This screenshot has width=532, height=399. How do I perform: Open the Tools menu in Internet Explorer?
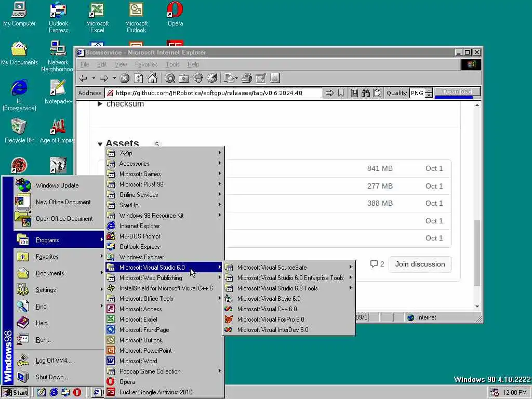pos(172,64)
